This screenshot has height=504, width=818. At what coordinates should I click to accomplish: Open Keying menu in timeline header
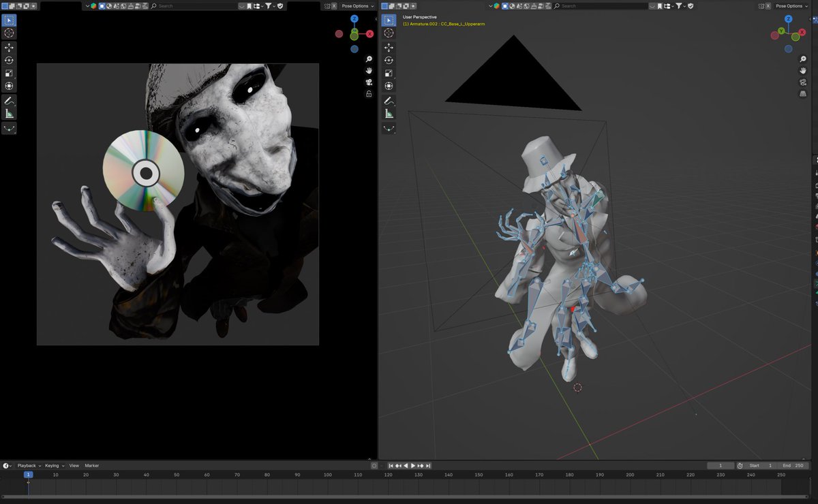[54, 466]
